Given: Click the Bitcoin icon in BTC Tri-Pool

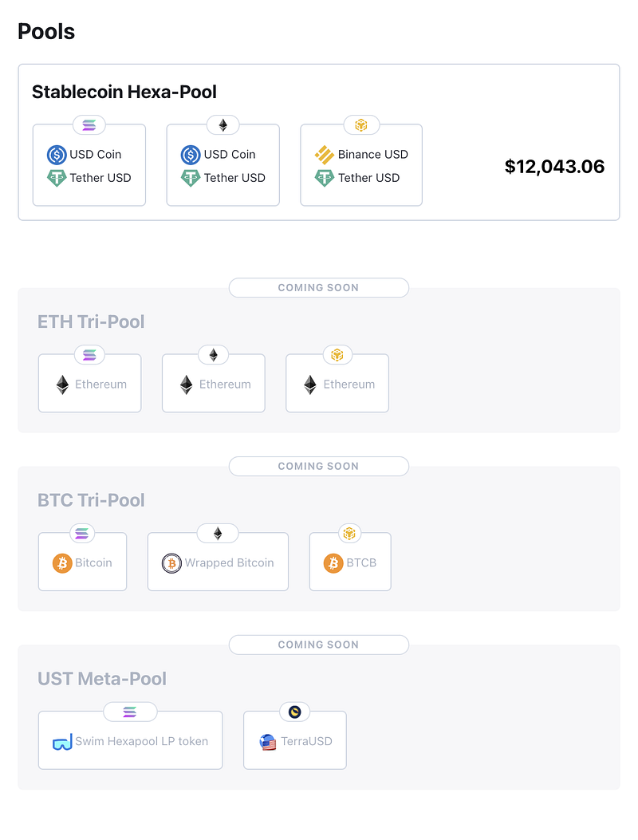Looking at the screenshot, I should tap(62, 563).
